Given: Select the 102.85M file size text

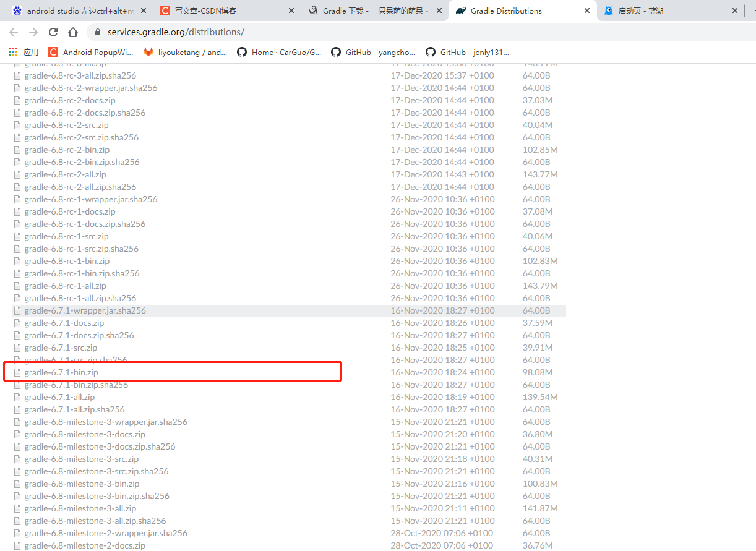Looking at the screenshot, I should point(540,150).
